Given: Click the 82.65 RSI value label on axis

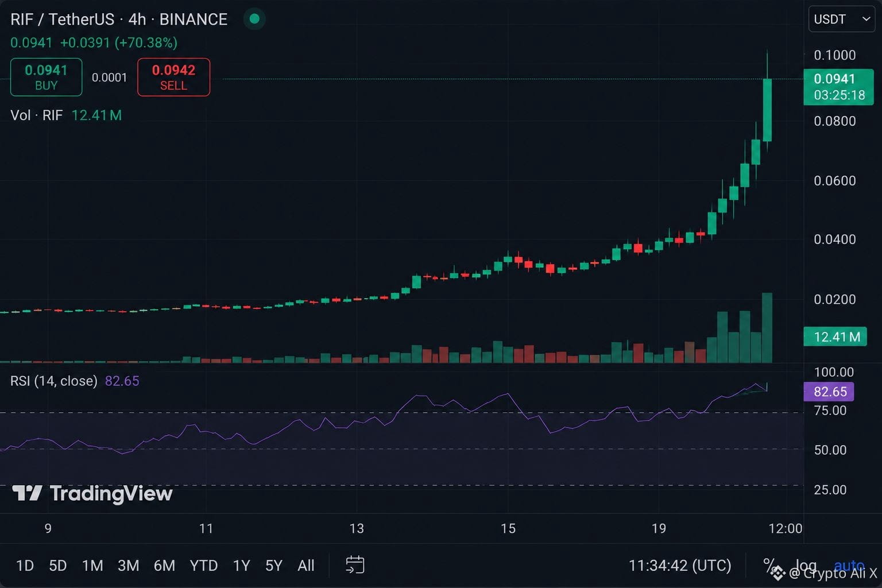Looking at the screenshot, I should [829, 392].
